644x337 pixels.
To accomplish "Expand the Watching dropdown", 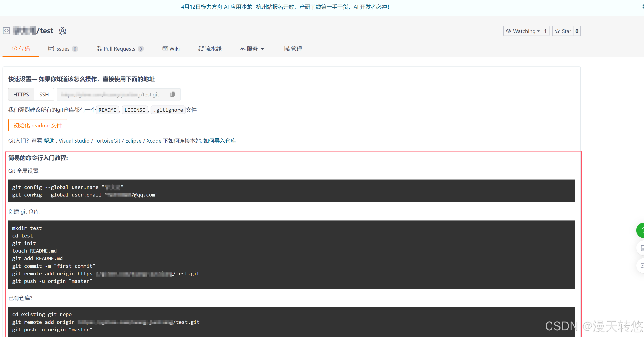I will pyautogui.click(x=523, y=31).
